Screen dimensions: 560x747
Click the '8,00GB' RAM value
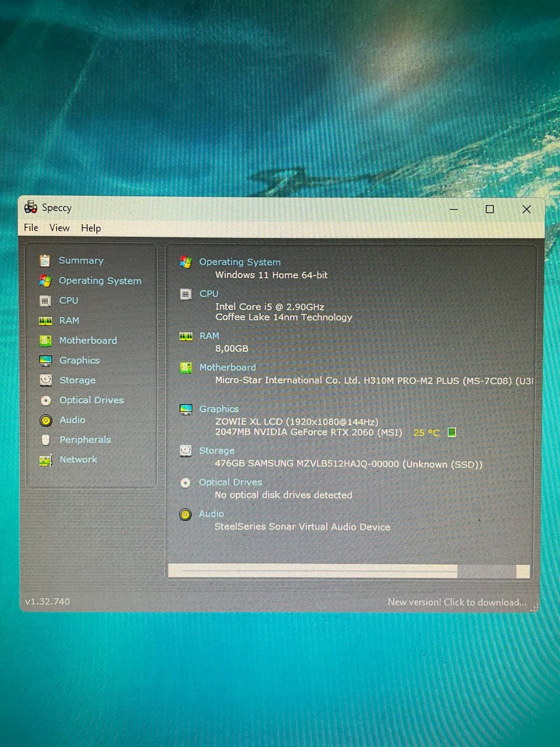pyautogui.click(x=232, y=348)
